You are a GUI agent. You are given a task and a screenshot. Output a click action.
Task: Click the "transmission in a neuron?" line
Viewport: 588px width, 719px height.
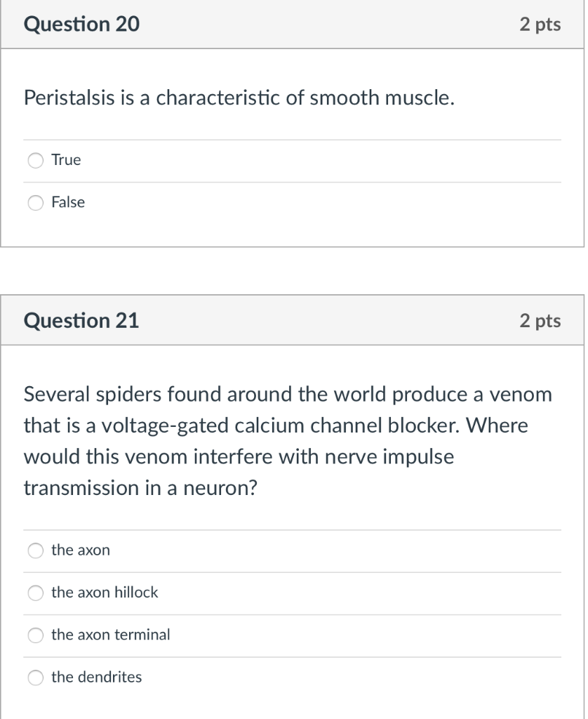[x=140, y=488]
